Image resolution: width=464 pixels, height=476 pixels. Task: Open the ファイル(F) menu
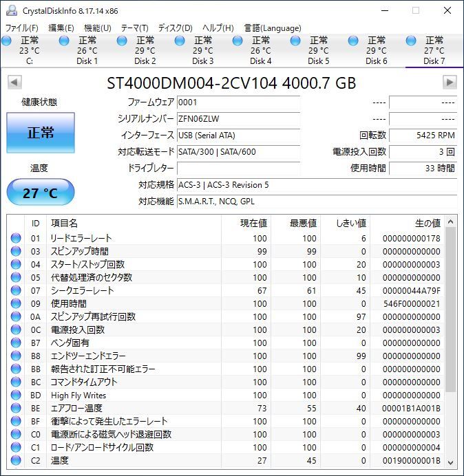22,28
